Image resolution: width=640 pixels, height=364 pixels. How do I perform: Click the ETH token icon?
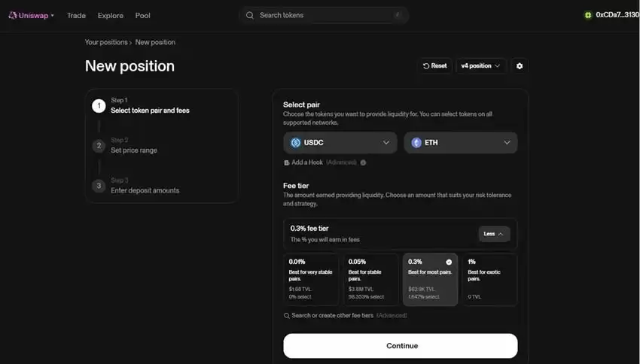416,143
